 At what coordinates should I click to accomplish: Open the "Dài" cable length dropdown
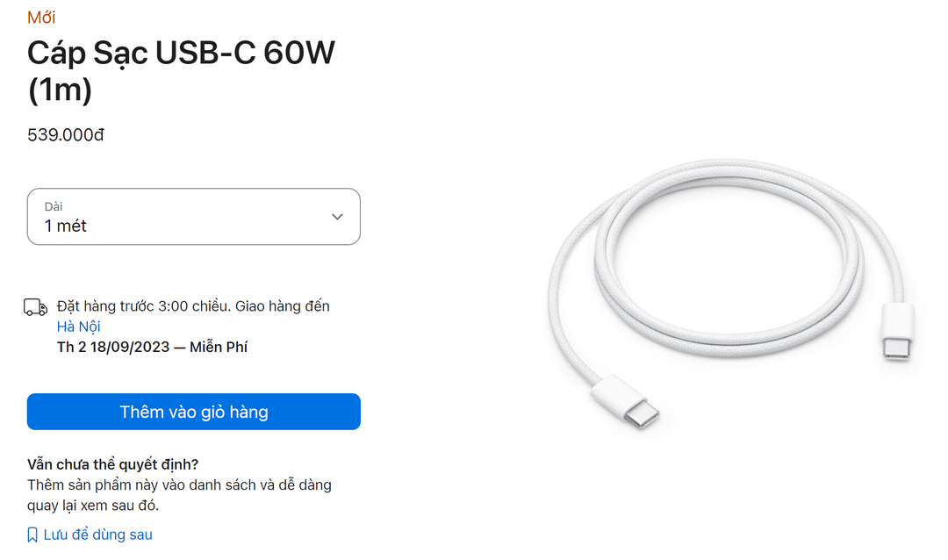pos(193,216)
